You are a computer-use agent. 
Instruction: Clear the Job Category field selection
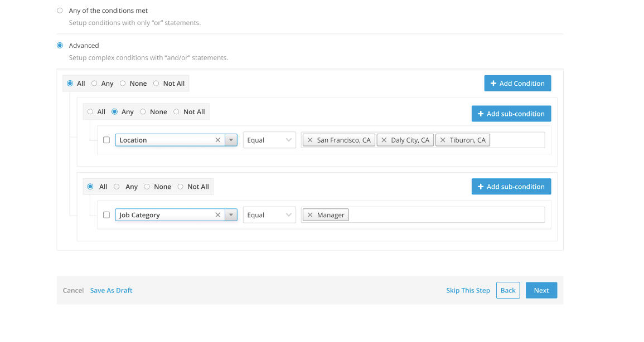click(x=217, y=214)
